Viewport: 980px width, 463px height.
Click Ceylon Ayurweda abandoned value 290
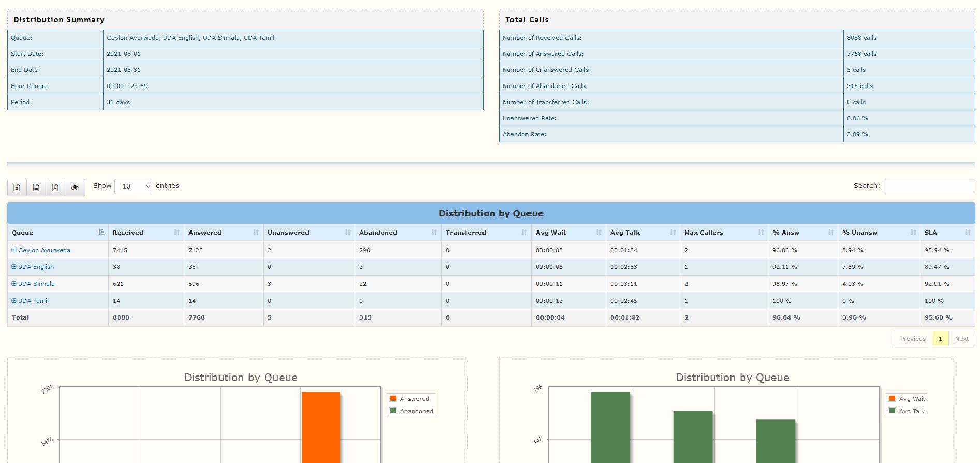pyautogui.click(x=364, y=250)
